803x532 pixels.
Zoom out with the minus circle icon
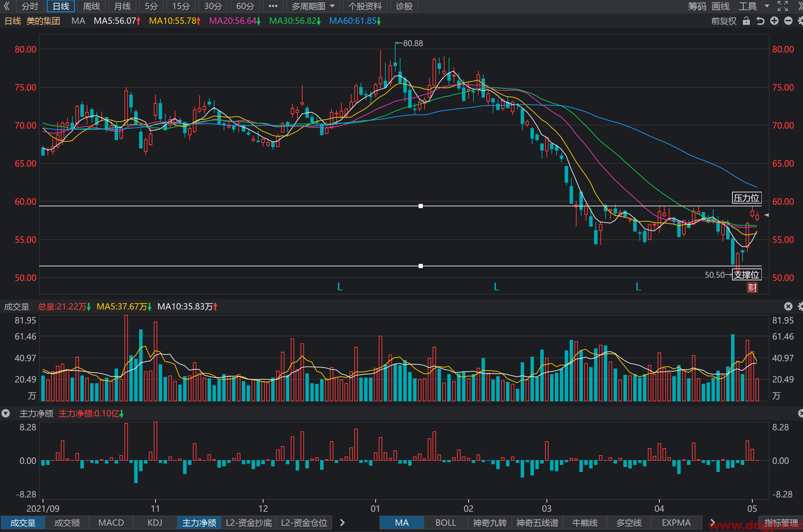[x=788, y=21]
